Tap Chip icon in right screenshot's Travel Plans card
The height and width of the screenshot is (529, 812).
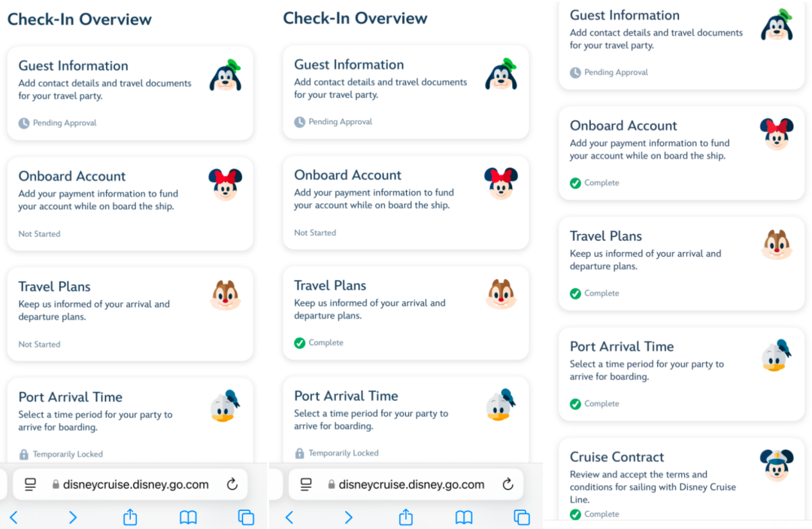coord(777,244)
